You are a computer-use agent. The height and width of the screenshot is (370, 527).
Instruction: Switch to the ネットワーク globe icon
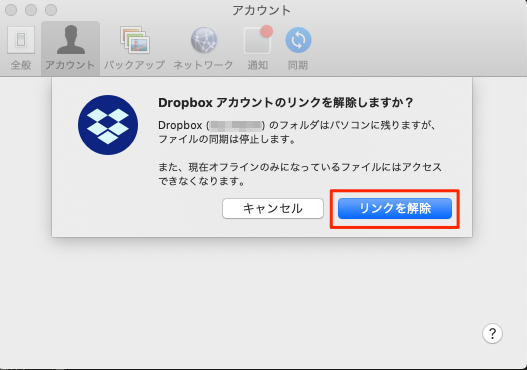click(x=204, y=40)
